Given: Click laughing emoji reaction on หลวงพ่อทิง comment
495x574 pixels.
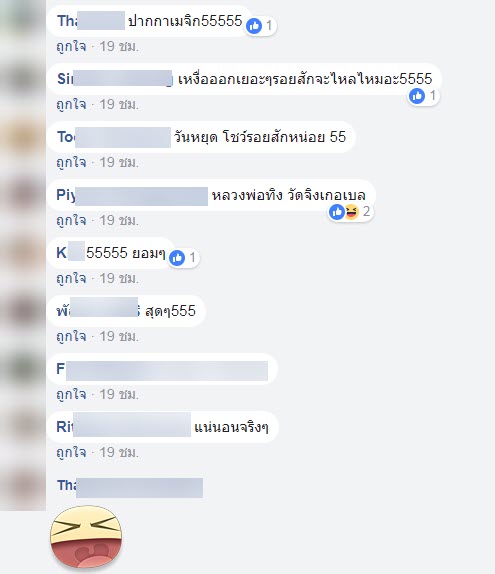Looking at the screenshot, I should 352,212.
